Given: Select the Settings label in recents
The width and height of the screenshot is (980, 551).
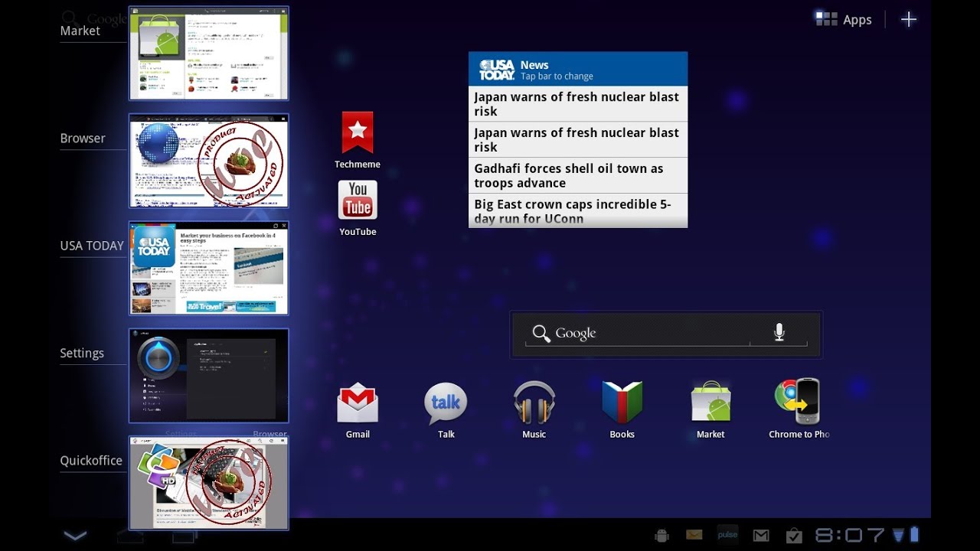Looking at the screenshot, I should (82, 354).
